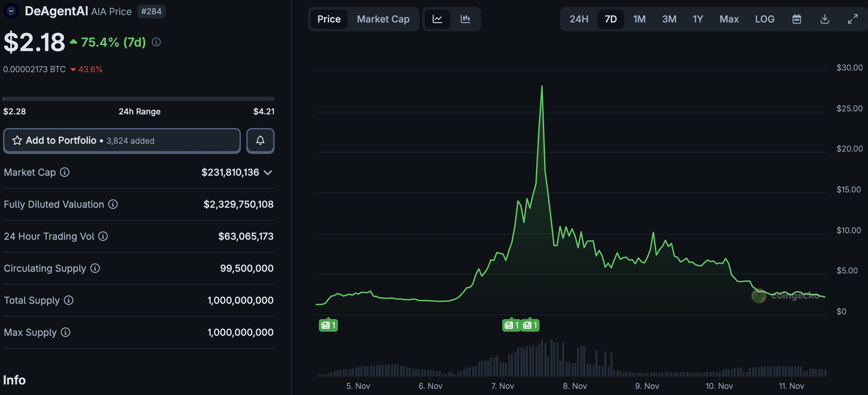Click the Add to Portfolio button
Screen dimensions: 868x395
tap(122, 141)
